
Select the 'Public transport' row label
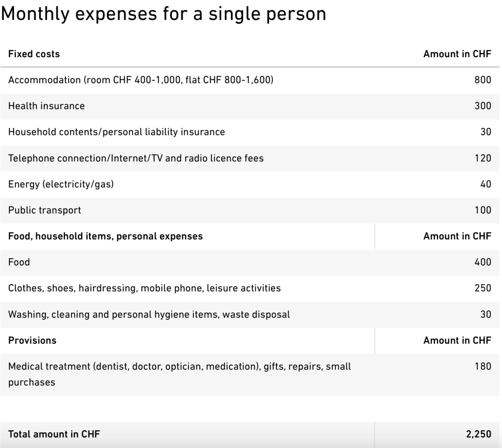click(x=45, y=210)
